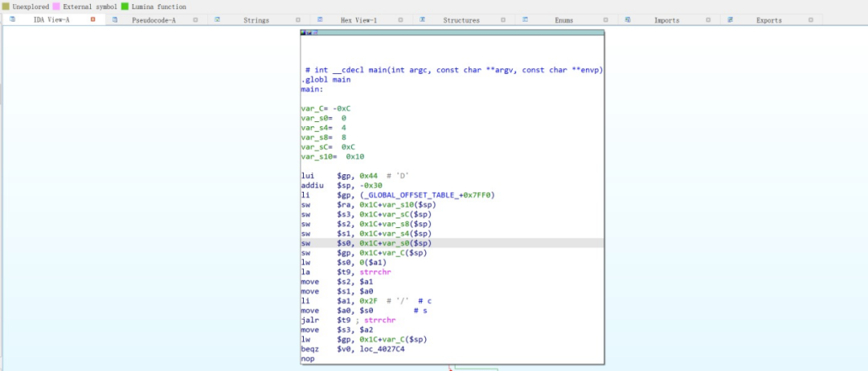Click the Lumina function green swatch

click(125, 6)
